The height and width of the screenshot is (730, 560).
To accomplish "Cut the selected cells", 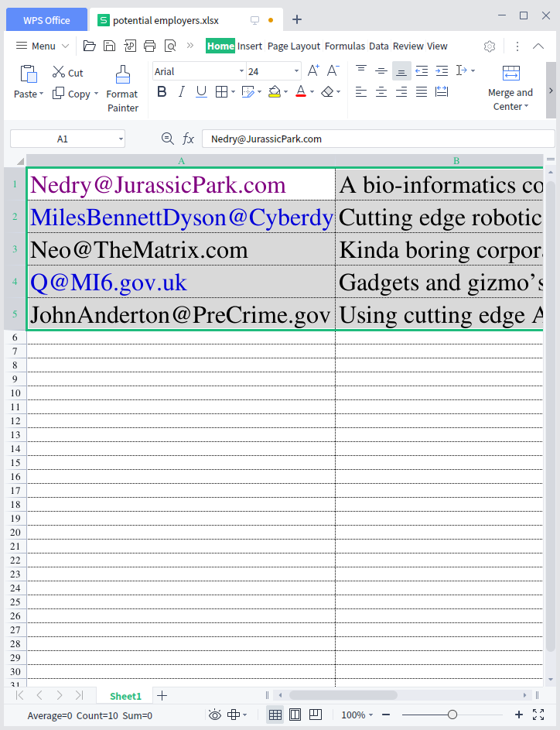I will pos(67,72).
